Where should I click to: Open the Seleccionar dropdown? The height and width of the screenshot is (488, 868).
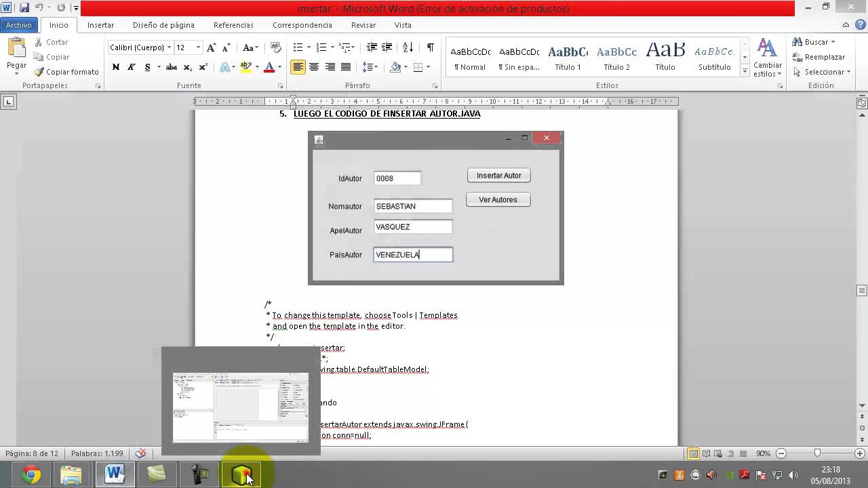[x=822, y=72]
